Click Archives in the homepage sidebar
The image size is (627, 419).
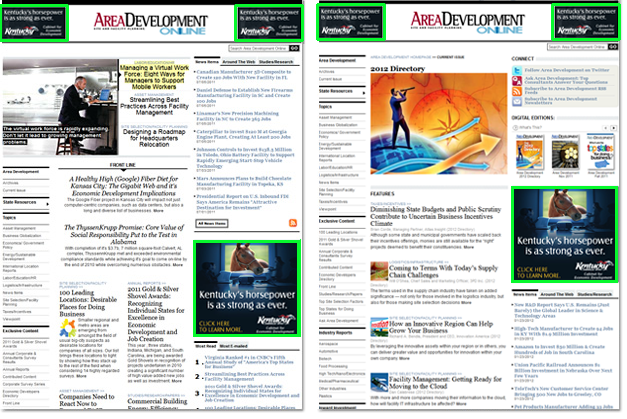click(10, 183)
